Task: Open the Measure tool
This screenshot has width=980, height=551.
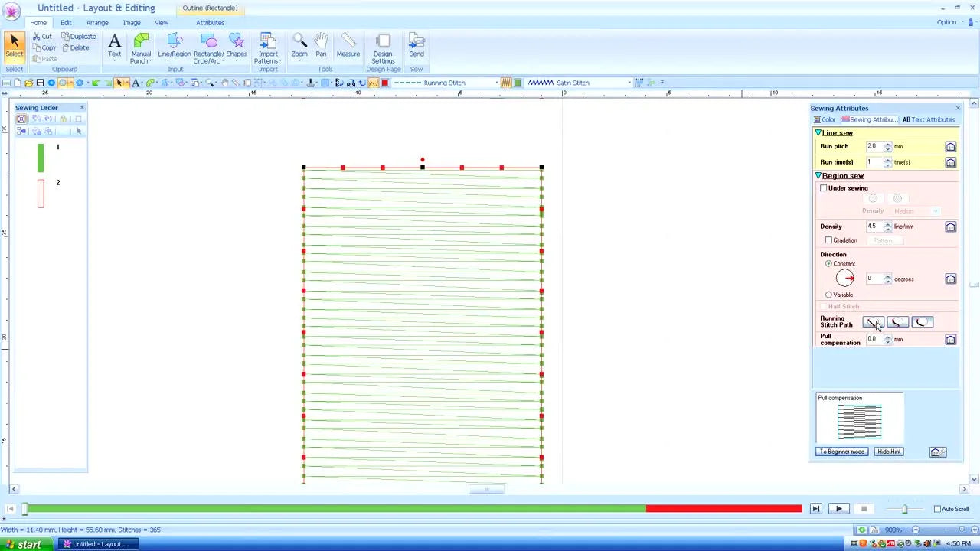Action: (x=348, y=45)
